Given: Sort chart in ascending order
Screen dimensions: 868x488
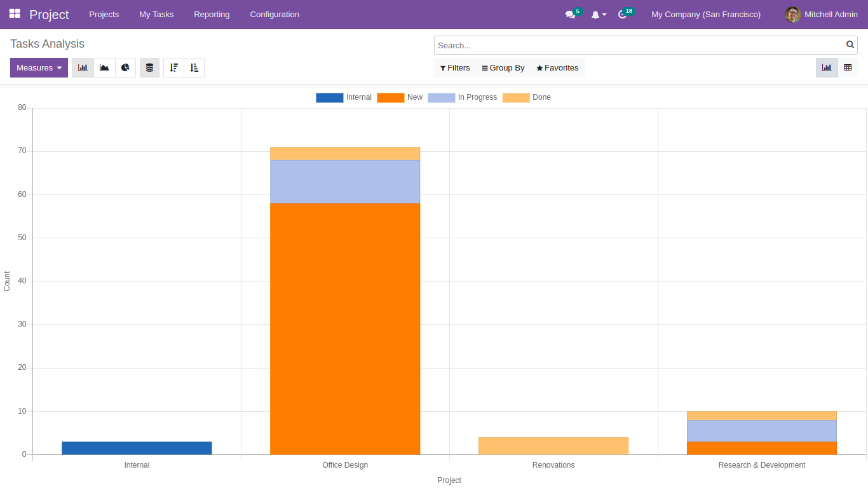Looking at the screenshot, I should (x=194, y=68).
